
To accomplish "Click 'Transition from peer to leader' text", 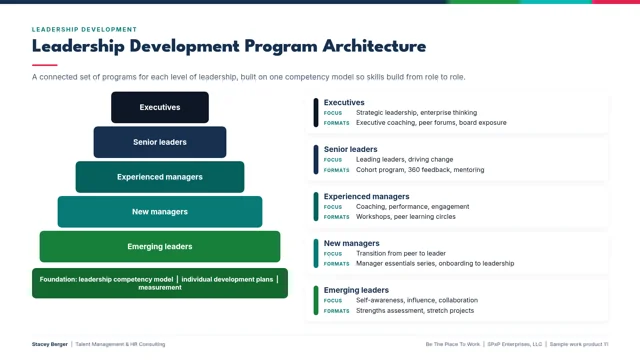I will (x=401, y=253).
